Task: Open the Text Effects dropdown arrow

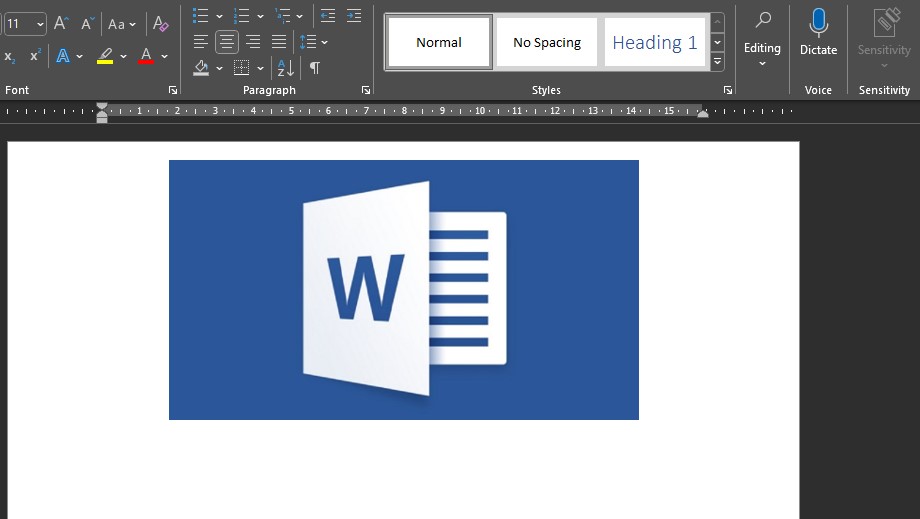Action: pos(79,56)
